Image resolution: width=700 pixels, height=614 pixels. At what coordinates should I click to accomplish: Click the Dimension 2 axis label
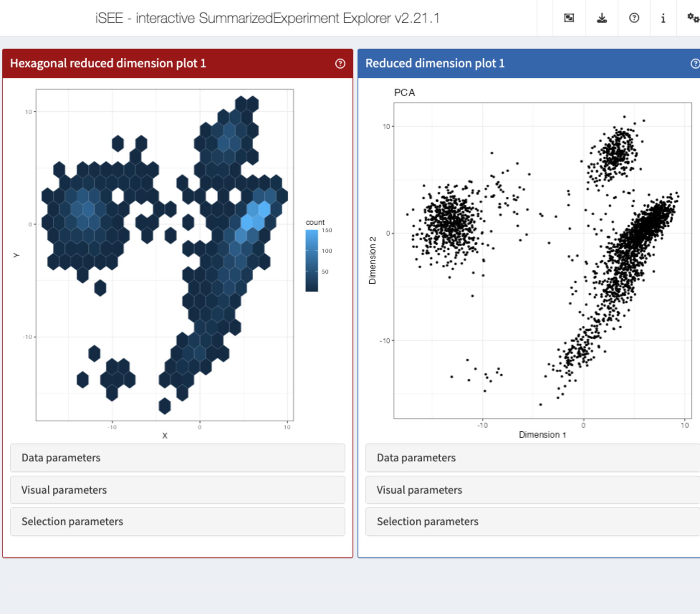pos(372,260)
